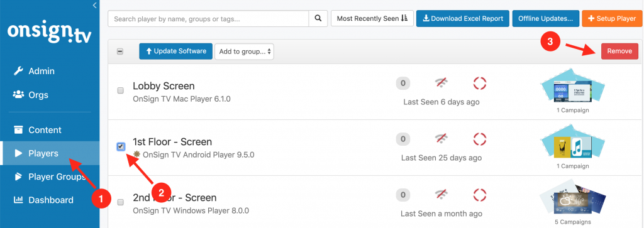Click Lobby Screen red status circle
644x228 pixels.
479,84
